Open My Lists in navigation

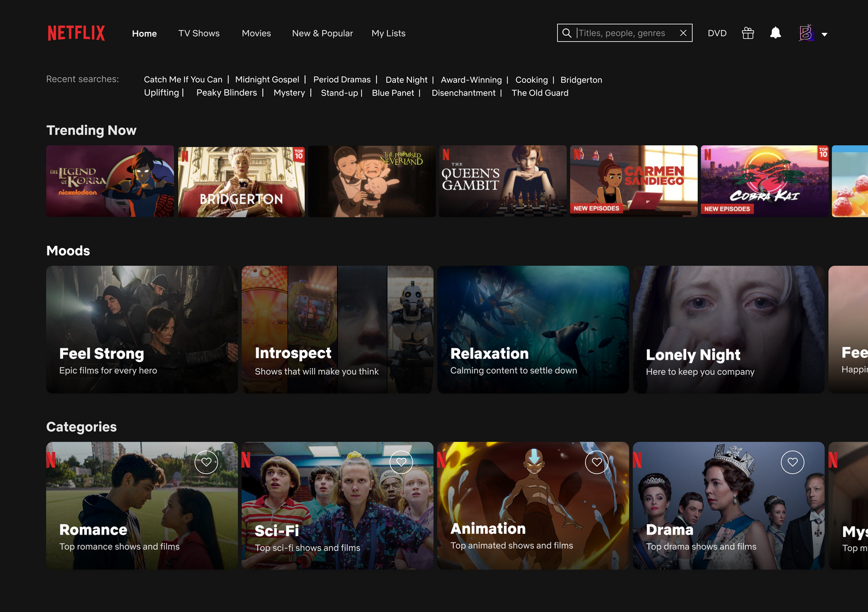tap(388, 34)
